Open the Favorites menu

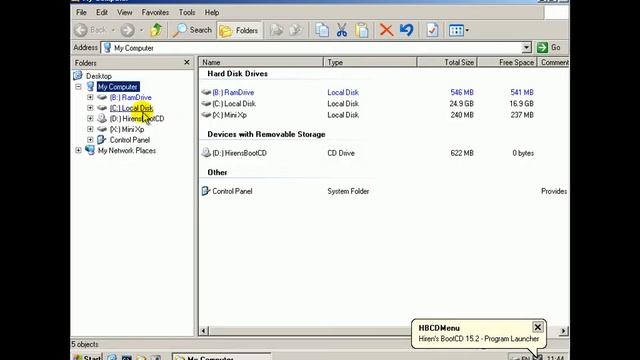click(155, 13)
